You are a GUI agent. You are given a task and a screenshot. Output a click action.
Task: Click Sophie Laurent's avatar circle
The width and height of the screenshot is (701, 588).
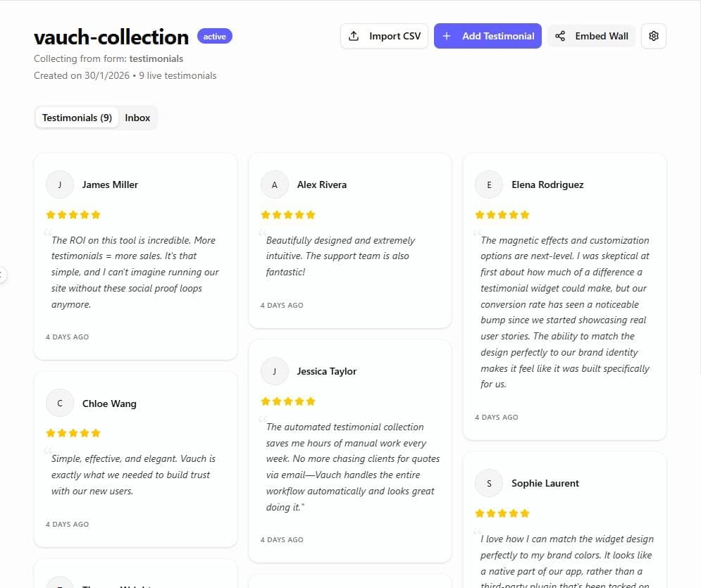click(x=489, y=483)
